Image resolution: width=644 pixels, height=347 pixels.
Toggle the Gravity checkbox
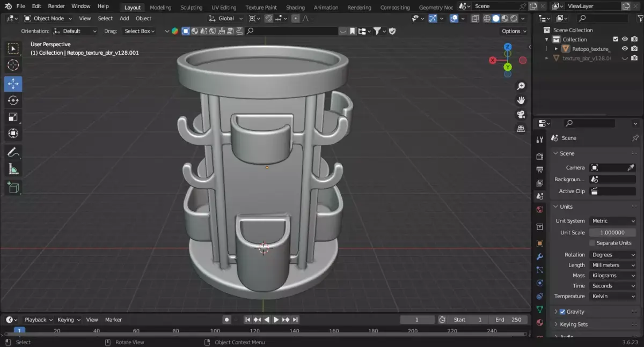pyautogui.click(x=562, y=312)
